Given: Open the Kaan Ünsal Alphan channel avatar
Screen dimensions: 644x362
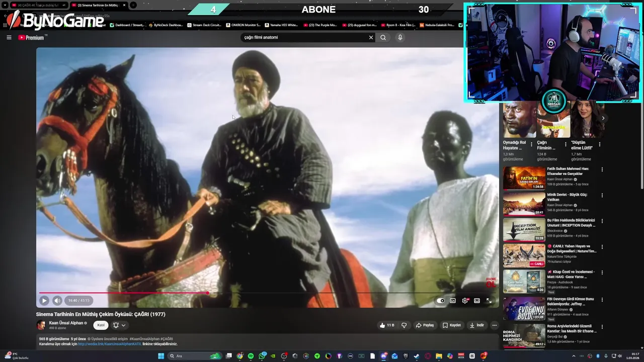Looking at the screenshot, I should click(x=41, y=325).
